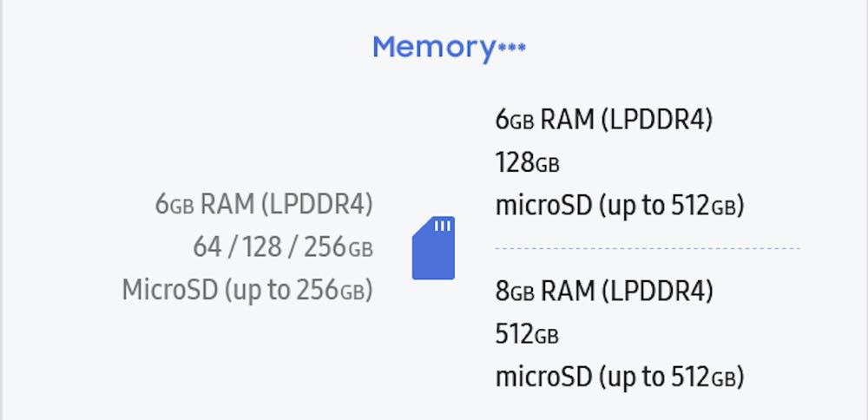Select the 8GB RAM (LPDDR4) line
This screenshot has width=868, height=420.
tap(603, 292)
